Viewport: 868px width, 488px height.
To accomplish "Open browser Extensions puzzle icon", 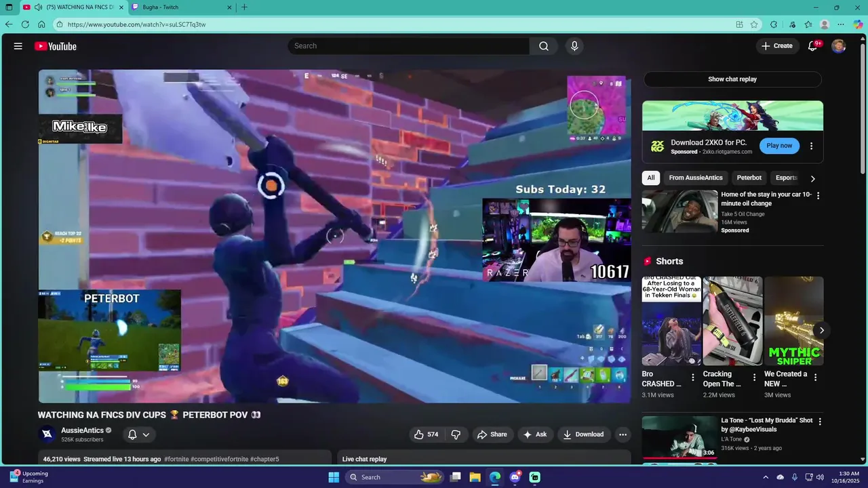I will click(774, 24).
